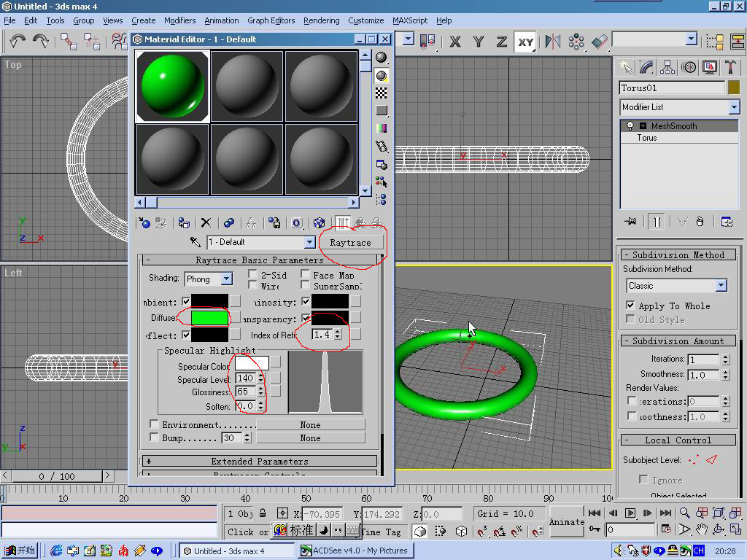Uncheck the Ambient color checkbox
Image resolution: width=747 pixels, height=560 pixels.
tap(186, 301)
